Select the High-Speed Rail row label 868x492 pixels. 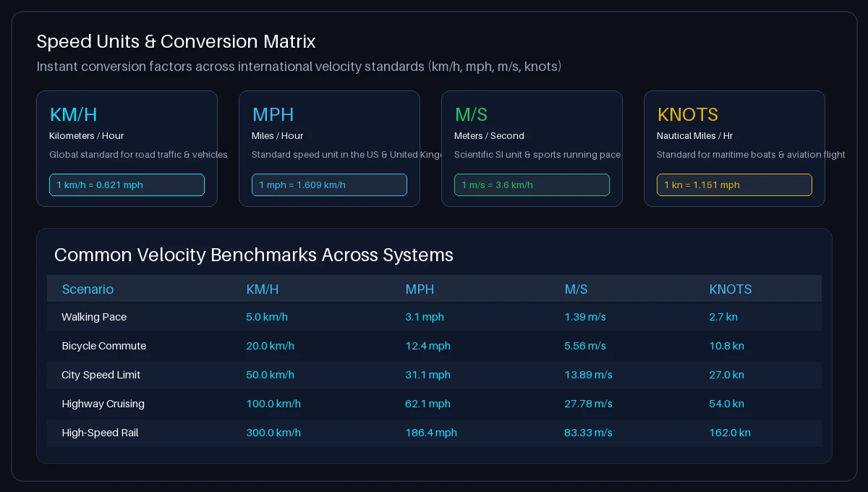tap(100, 433)
